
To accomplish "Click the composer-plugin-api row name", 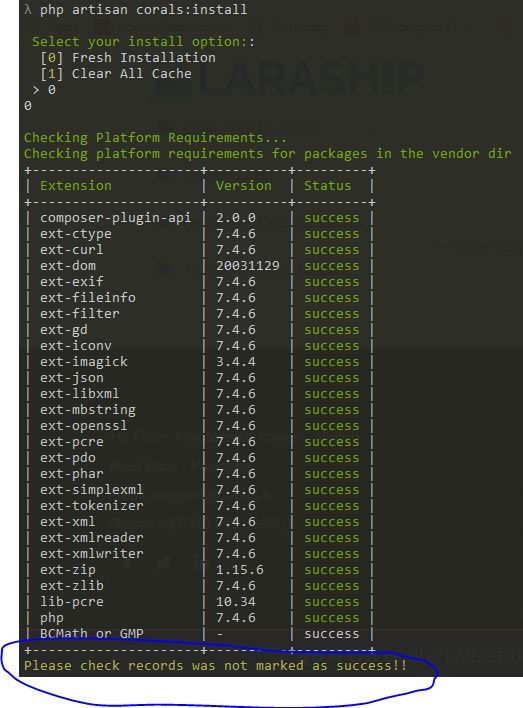I will (116, 218).
